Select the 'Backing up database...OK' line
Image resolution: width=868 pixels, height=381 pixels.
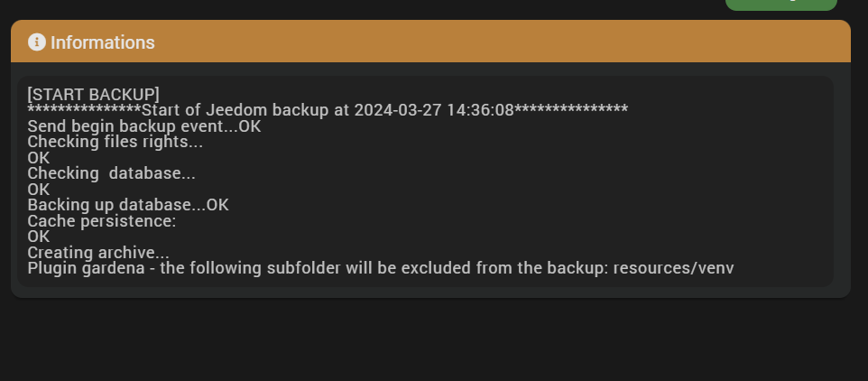coord(128,205)
